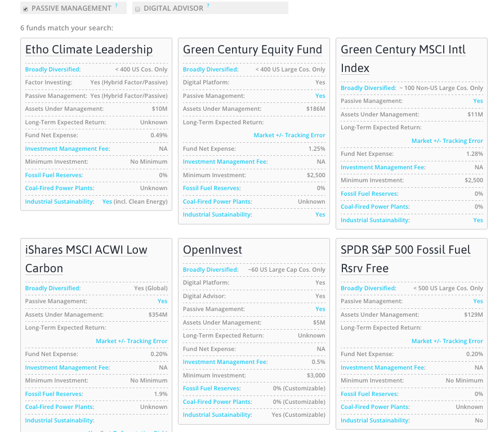The image size is (504, 432).
Task: Click Investment Management Fee in Green Century Equity card
Action: tap(225, 162)
